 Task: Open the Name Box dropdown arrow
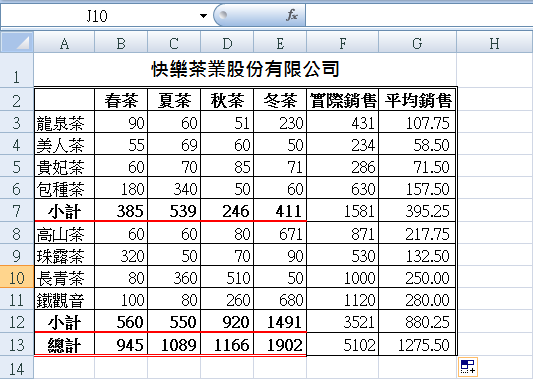(203, 16)
